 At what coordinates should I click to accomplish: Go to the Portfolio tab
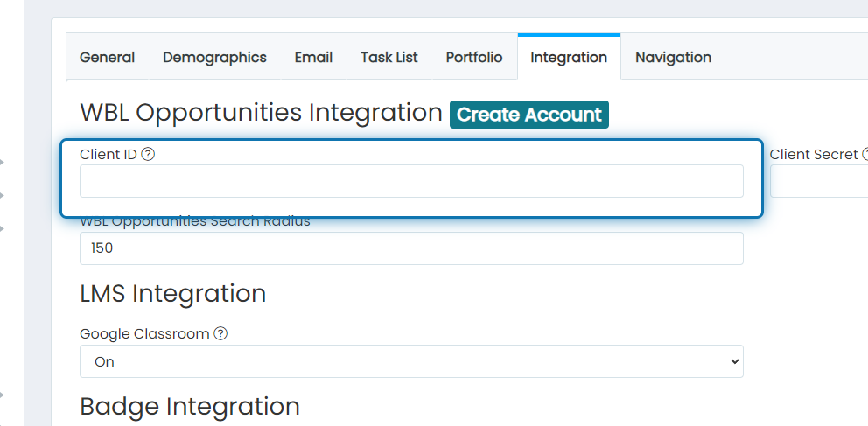474,58
